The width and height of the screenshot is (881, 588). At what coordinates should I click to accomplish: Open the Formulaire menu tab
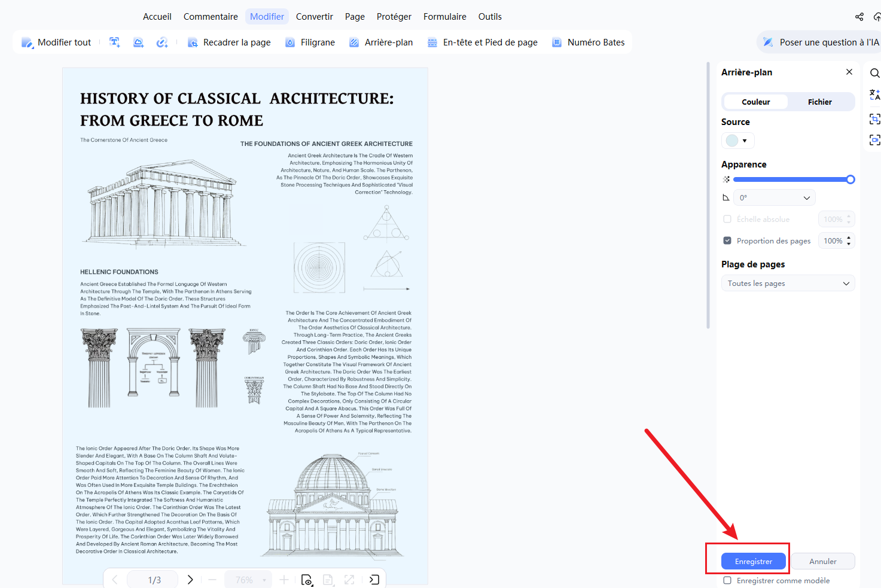(x=445, y=17)
